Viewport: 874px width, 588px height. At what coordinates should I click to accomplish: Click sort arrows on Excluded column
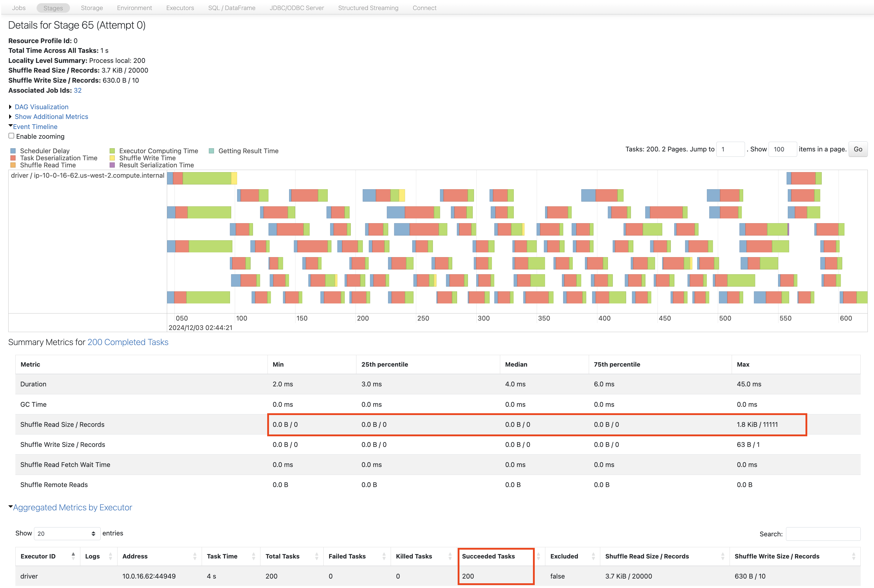(x=593, y=556)
